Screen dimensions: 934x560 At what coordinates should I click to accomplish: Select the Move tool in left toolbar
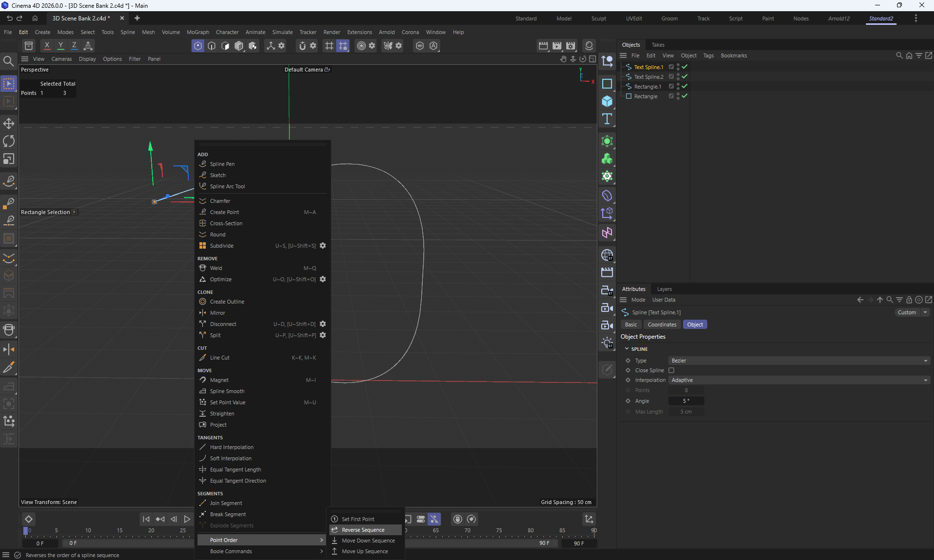(x=9, y=123)
